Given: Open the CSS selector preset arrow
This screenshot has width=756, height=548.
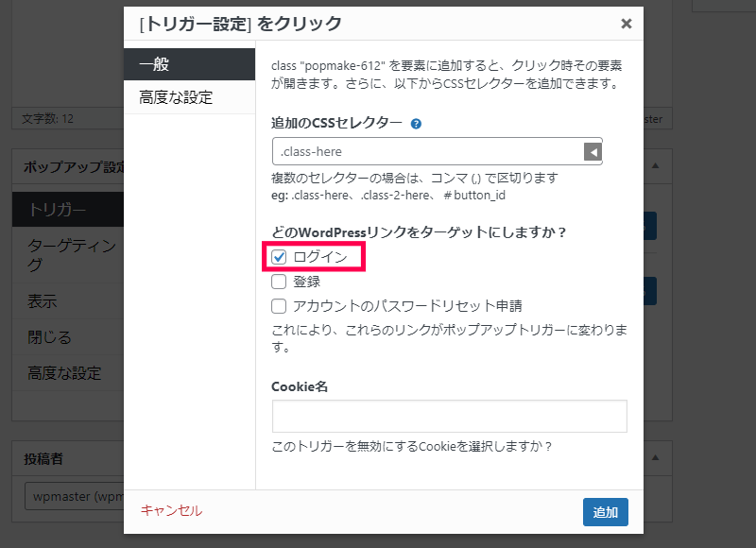Looking at the screenshot, I should pyautogui.click(x=593, y=152).
